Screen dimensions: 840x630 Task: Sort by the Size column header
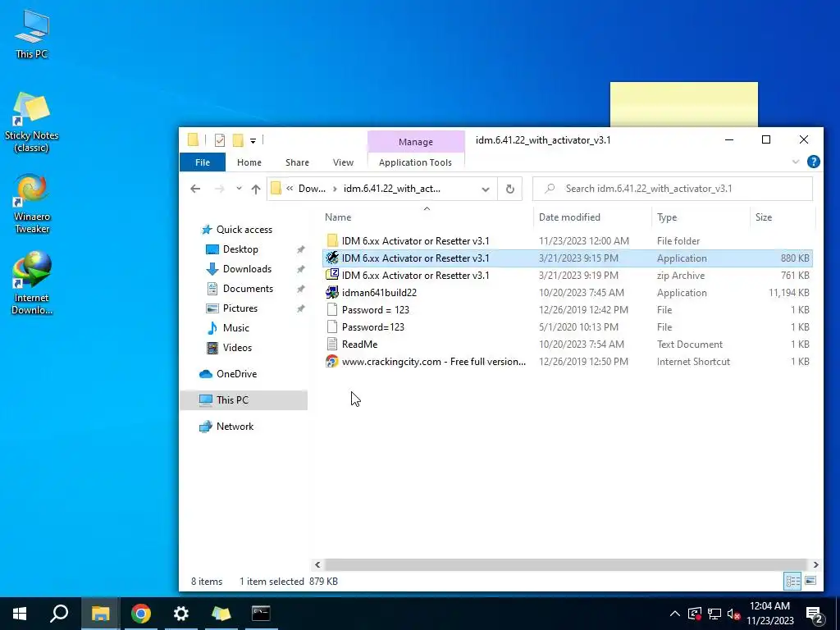764,217
